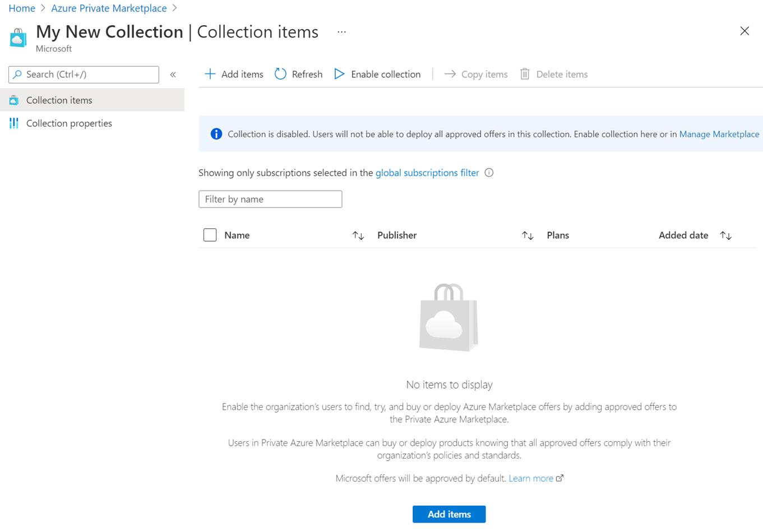Screen dimensions: 763x532
Task: Click the Add items plus icon in toolbar
Action: click(x=210, y=74)
